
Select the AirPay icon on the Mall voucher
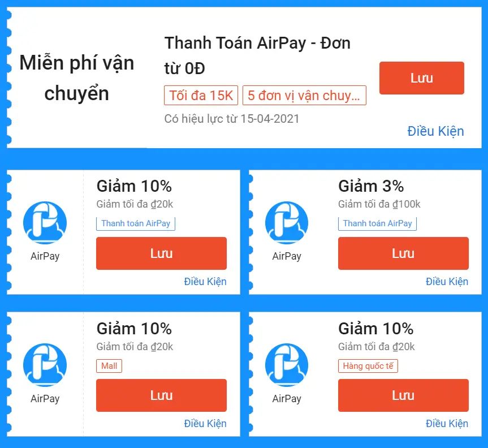tap(45, 365)
